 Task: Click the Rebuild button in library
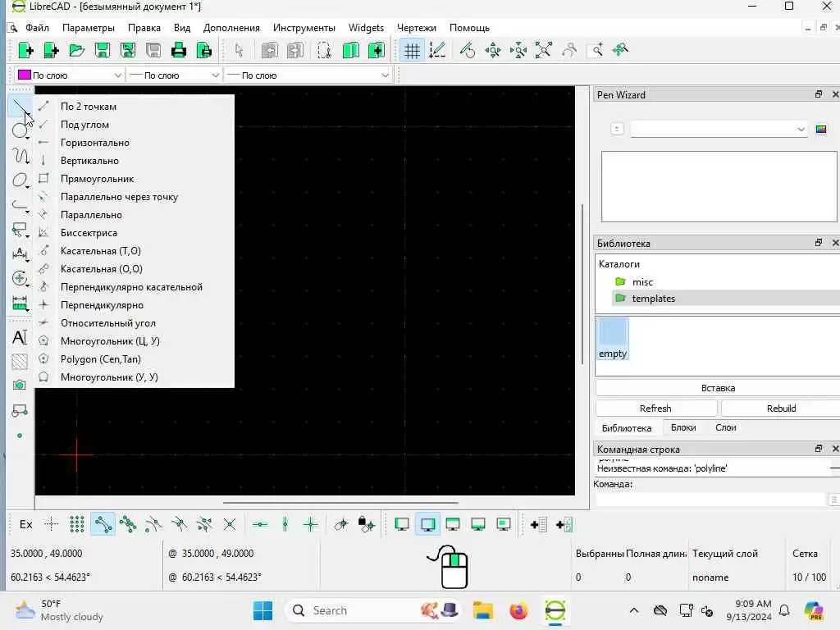(781, 409)
